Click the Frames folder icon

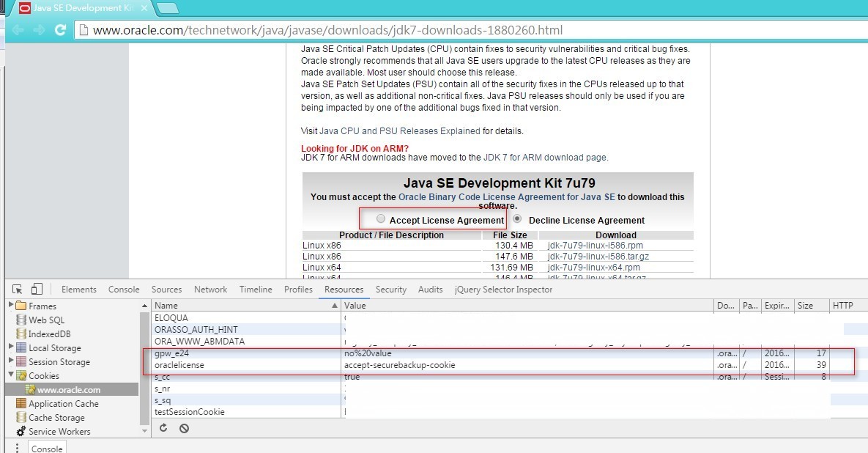click(x=21, y=306)
